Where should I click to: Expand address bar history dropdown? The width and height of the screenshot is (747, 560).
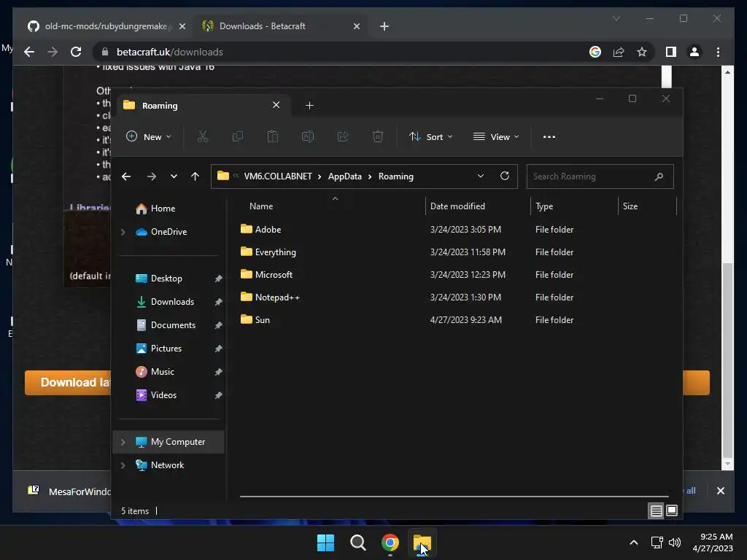pyautogui.click(x=481, y=176)
